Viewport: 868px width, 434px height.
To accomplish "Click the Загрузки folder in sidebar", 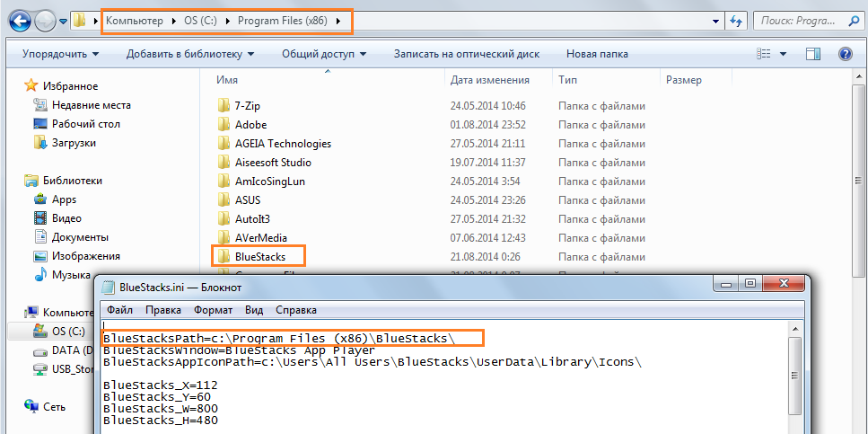I will pyautogui.click(x=73, y=143).
